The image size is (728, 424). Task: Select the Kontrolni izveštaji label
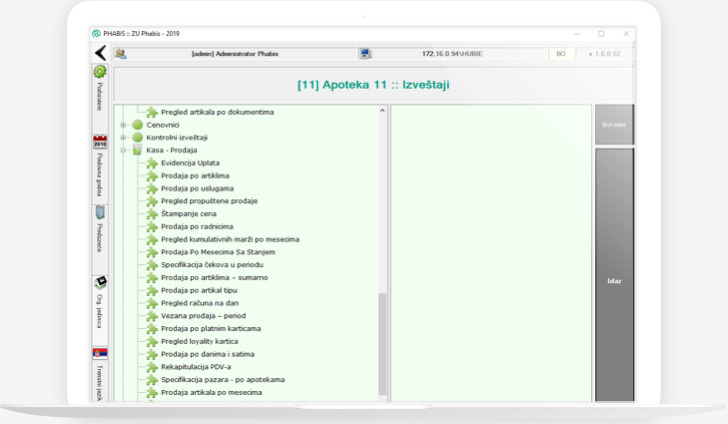(177, 137)
